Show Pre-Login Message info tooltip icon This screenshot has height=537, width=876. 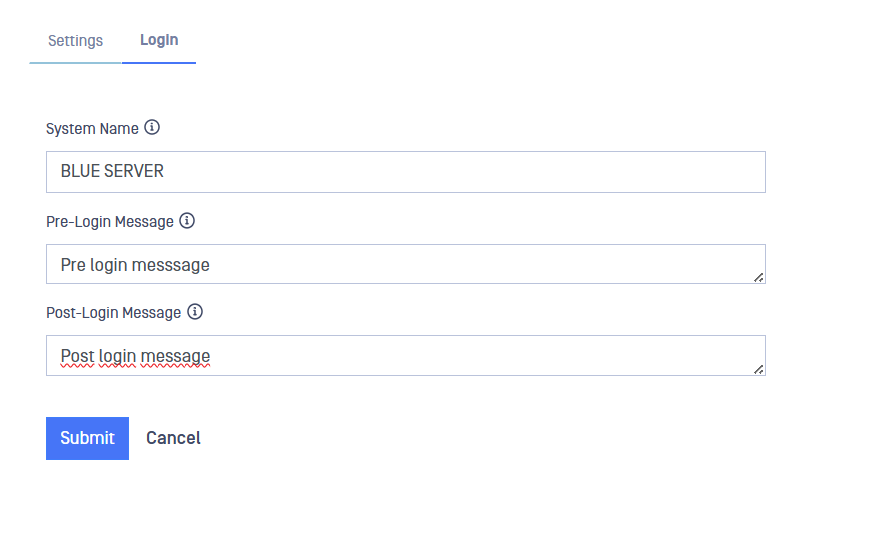187,221
